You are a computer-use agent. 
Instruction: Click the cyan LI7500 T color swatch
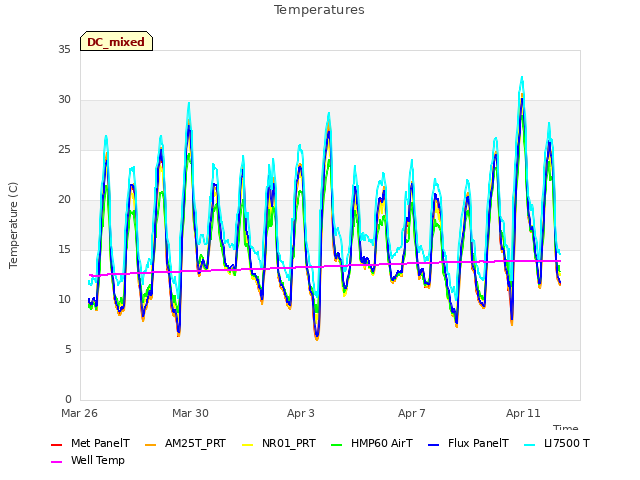click(530, 444)
